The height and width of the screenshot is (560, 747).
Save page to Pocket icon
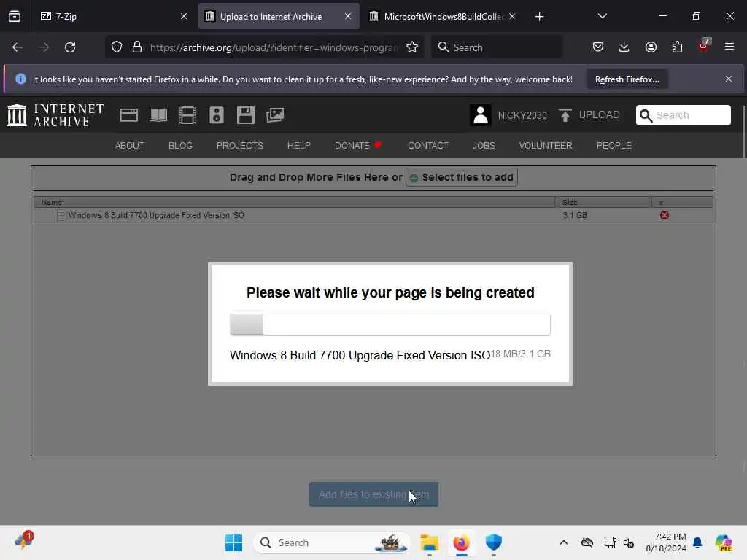598,47
